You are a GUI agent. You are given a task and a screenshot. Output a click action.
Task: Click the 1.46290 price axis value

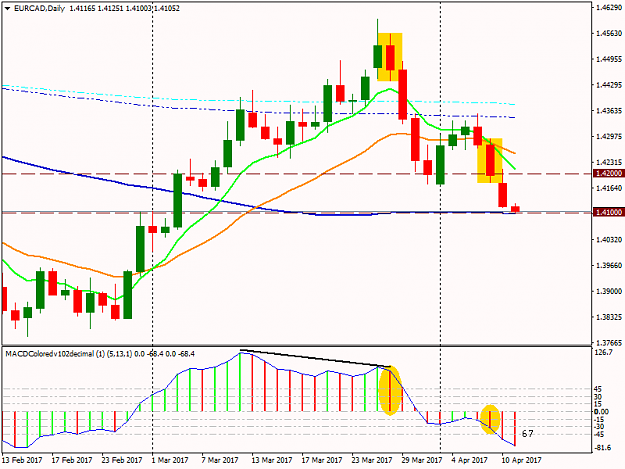609,7
